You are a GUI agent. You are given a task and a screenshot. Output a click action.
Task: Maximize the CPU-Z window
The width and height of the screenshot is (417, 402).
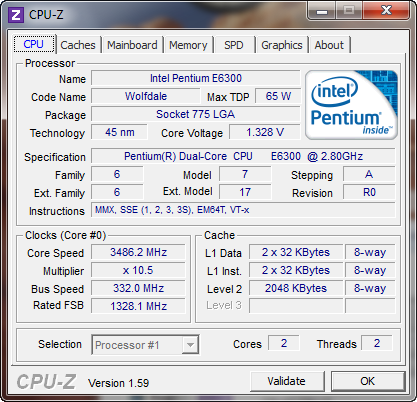(x=349, y=11)
